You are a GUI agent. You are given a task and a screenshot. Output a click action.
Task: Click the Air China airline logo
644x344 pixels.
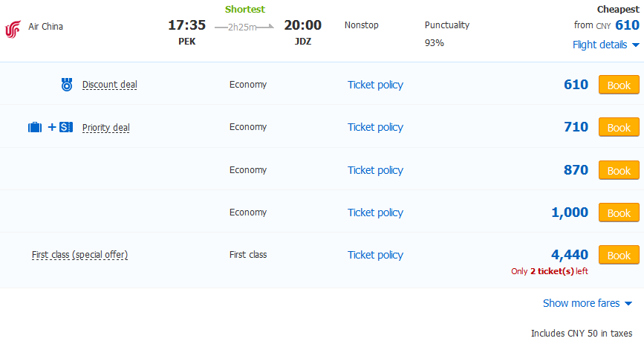point(13,28)
